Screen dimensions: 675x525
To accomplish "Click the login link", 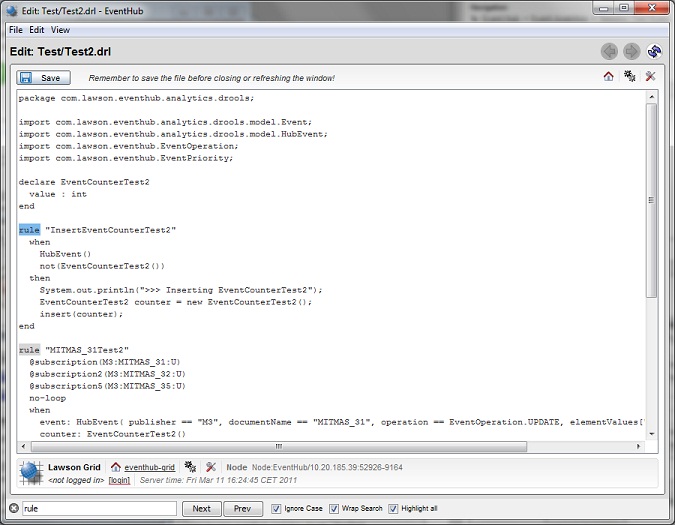I will [x=119, y=480].
